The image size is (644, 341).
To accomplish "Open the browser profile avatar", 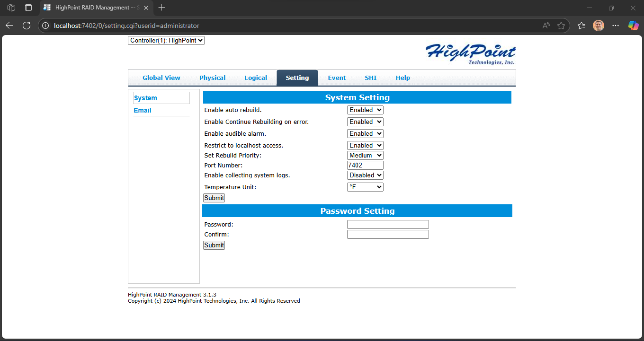I will pyautogui.click(x=598, y=25).
